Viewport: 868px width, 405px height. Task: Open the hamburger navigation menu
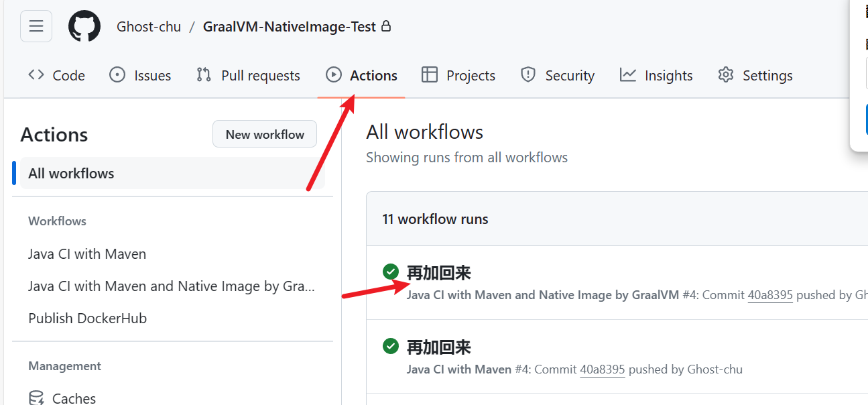36,26
